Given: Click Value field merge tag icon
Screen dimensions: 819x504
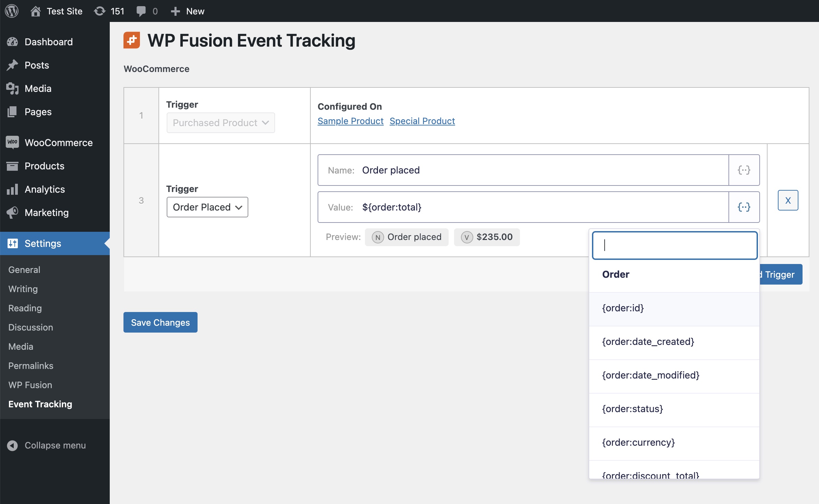Looking at the screenshot, I should tap(744, 207).
